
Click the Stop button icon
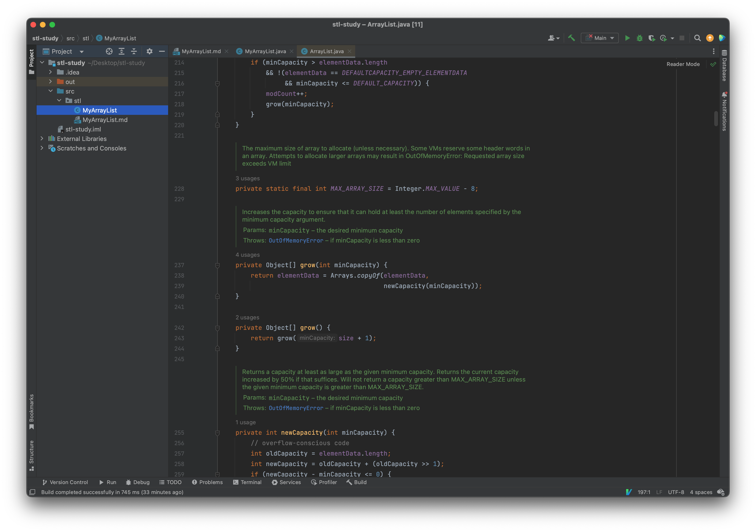click(x=682, y=38)
